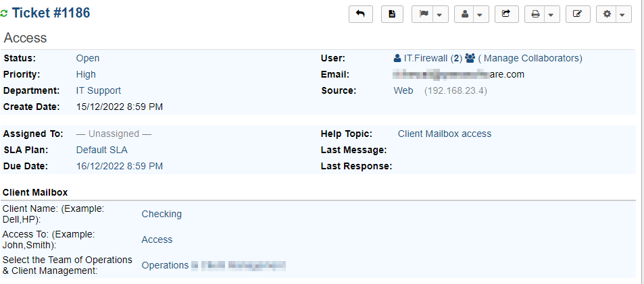This screenshot has width=644, height=284.
Task: Open the IT.Firewall user link
Action: click(x=426, y=58)
